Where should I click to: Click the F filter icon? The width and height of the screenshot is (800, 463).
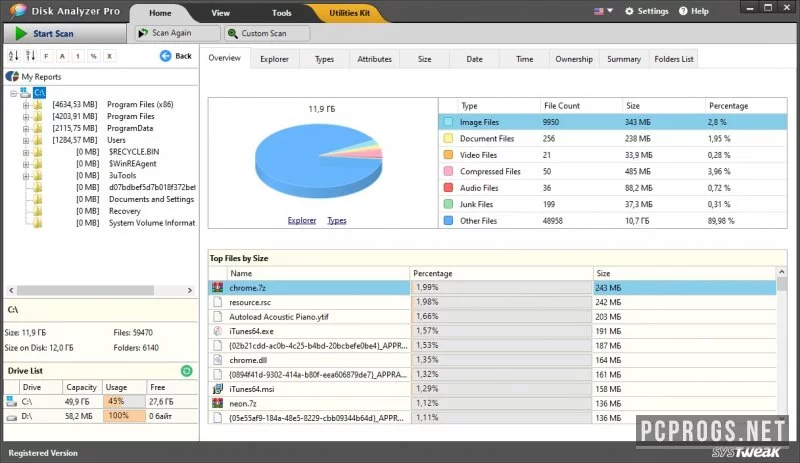tap(46, 56)
